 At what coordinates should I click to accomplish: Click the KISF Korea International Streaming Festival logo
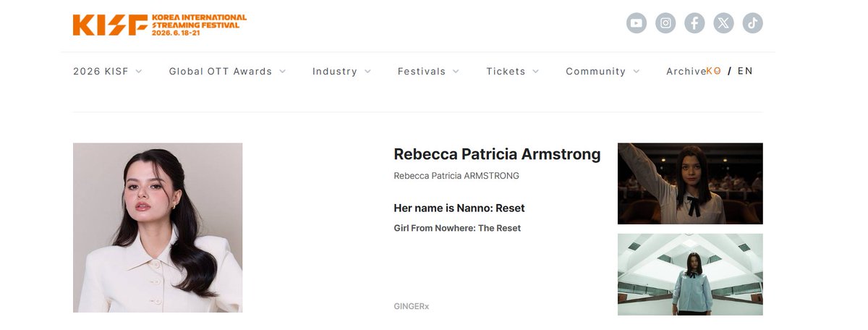point(160,25)
